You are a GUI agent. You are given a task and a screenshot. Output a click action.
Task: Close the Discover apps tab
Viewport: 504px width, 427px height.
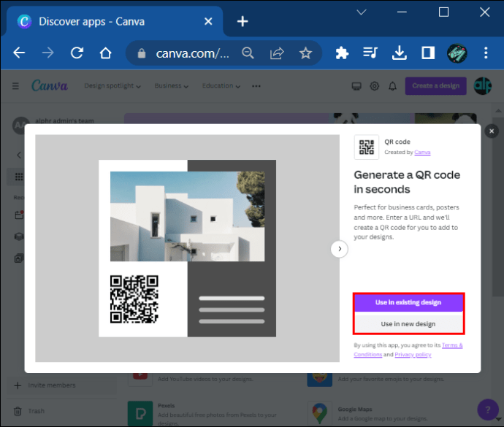click(x=208, y=21)
